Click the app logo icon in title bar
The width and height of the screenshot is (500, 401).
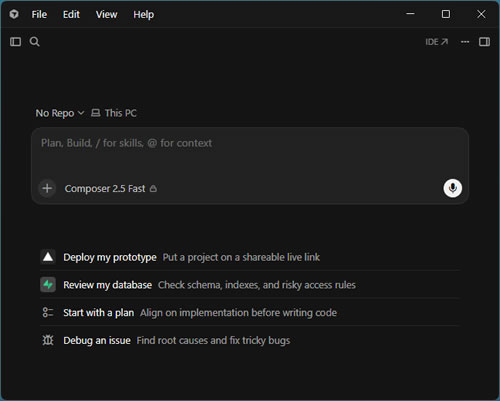[x=14, y=14]
